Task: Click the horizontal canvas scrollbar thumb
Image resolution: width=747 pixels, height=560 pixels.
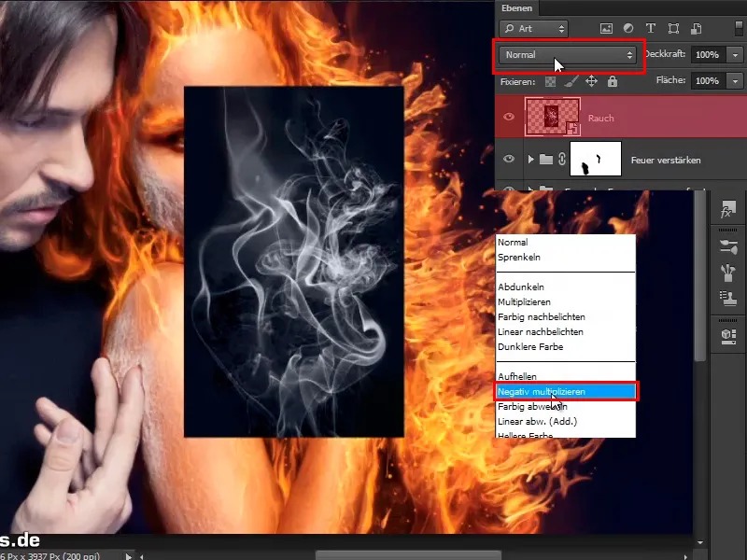Action: [408, 555]
